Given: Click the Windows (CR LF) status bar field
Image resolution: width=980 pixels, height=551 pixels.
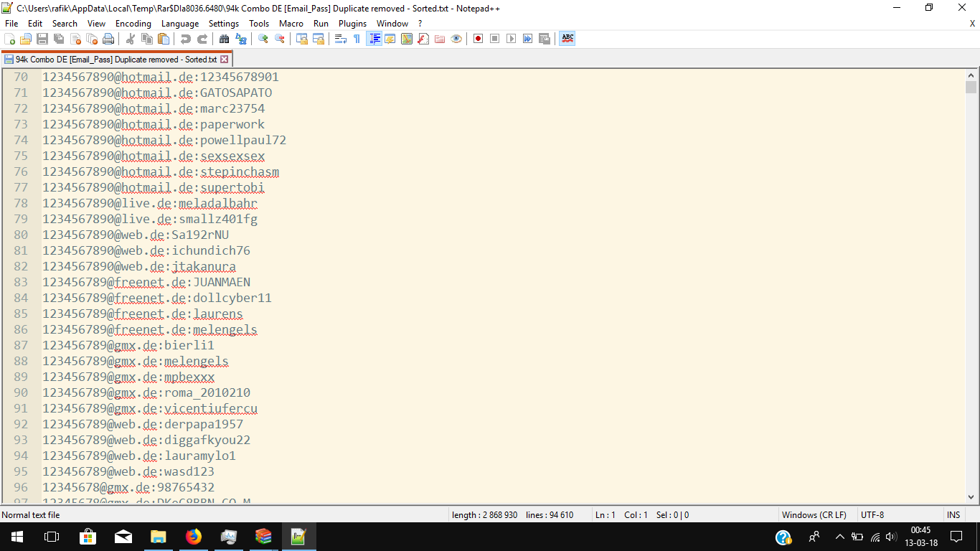Looking at the screenshot, I should [x=814, y=515].
